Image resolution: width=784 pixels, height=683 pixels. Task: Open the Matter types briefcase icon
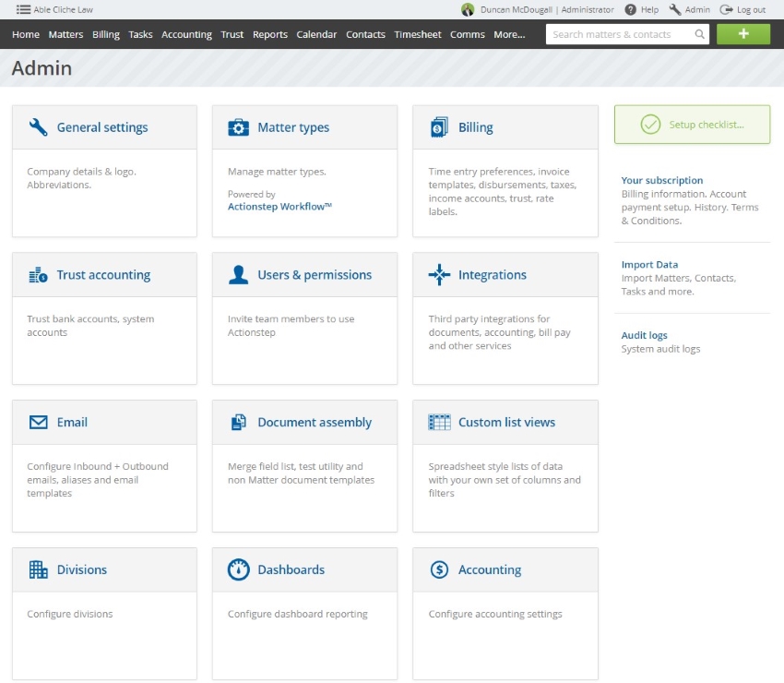239,127
